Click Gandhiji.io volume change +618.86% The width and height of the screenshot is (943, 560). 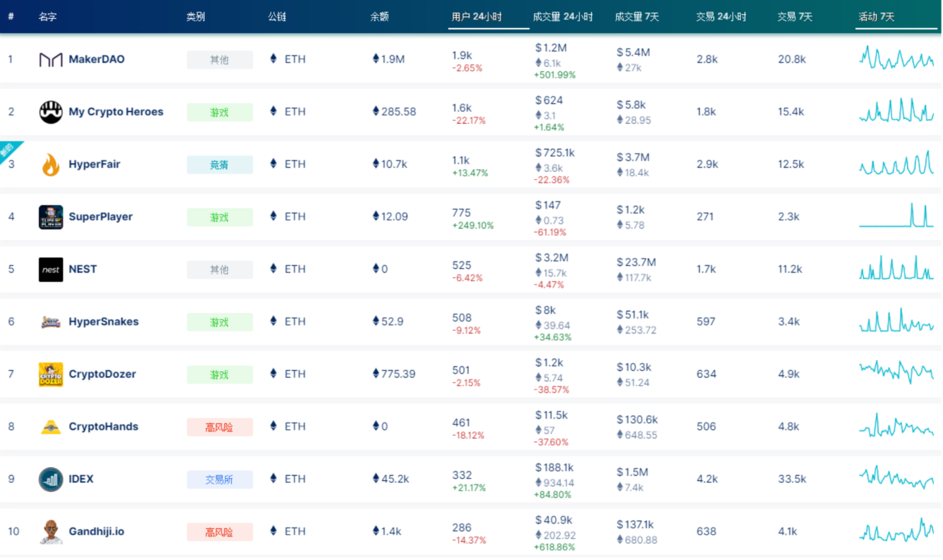[x=555, y=547]
